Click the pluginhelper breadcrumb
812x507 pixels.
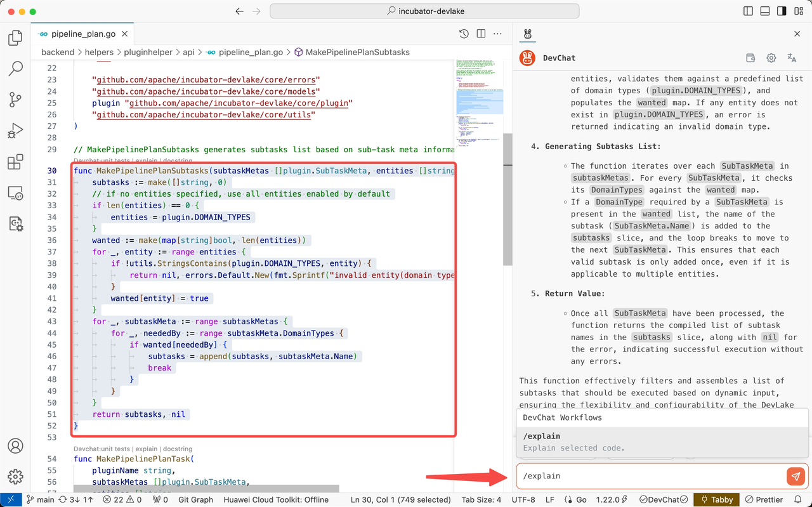(148, 52)
